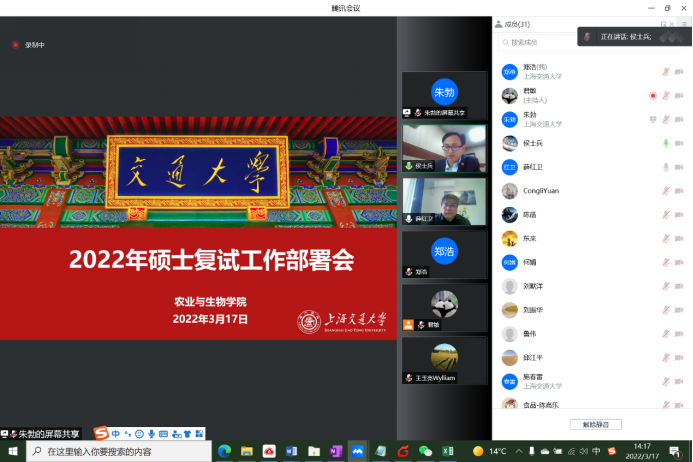Toggle muted microphone for CongliYuan
This screenshot has height=462, width=693.
point(666,191)
